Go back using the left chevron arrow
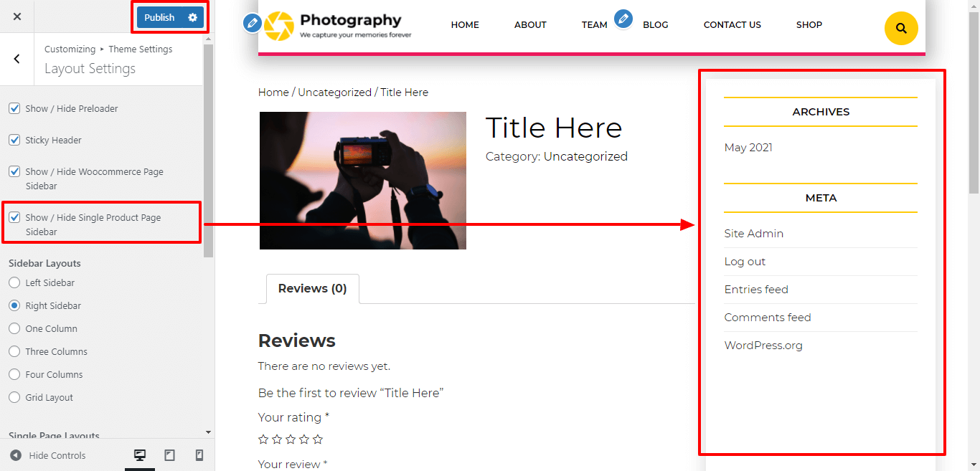The image size is (980, 471). tap(17, 59)
